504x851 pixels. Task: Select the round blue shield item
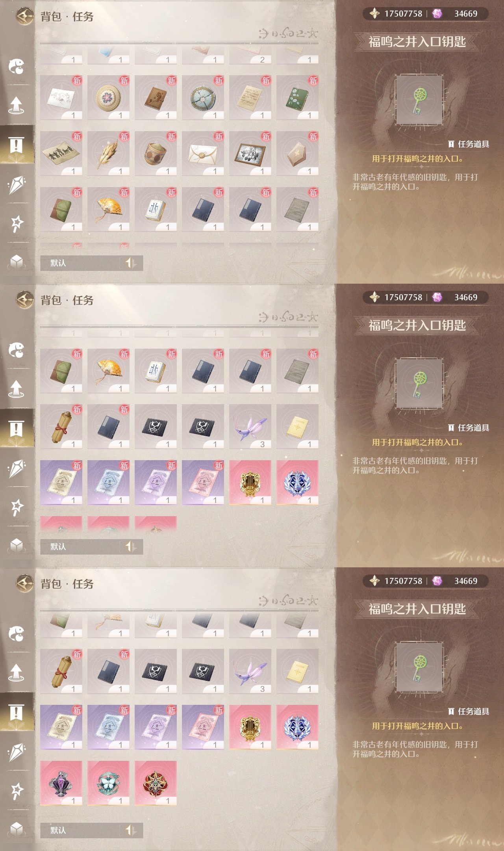203,98
